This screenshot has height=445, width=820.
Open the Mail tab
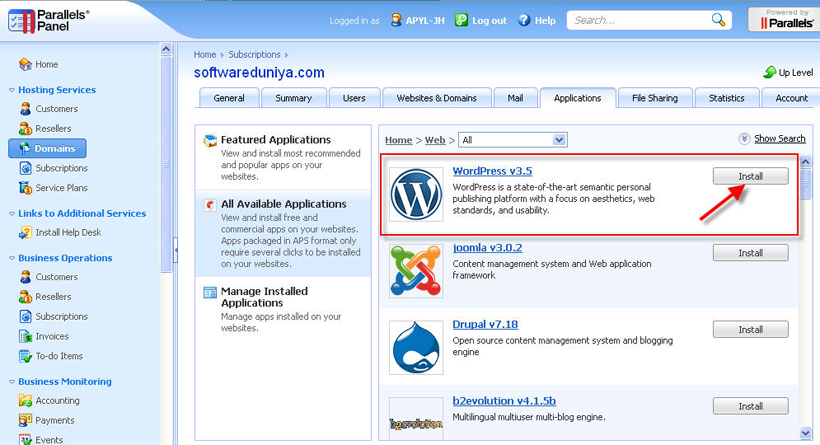(515, 98)
